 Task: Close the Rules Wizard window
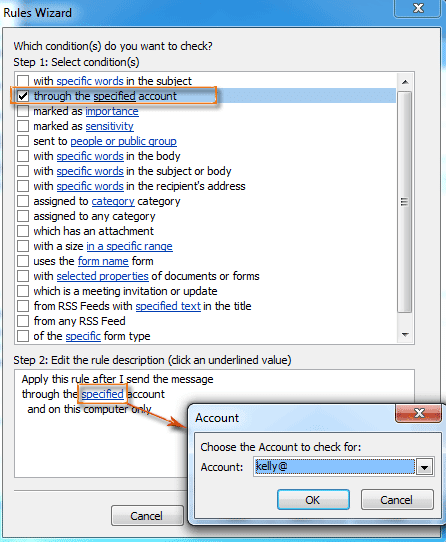tap(418, 8)
